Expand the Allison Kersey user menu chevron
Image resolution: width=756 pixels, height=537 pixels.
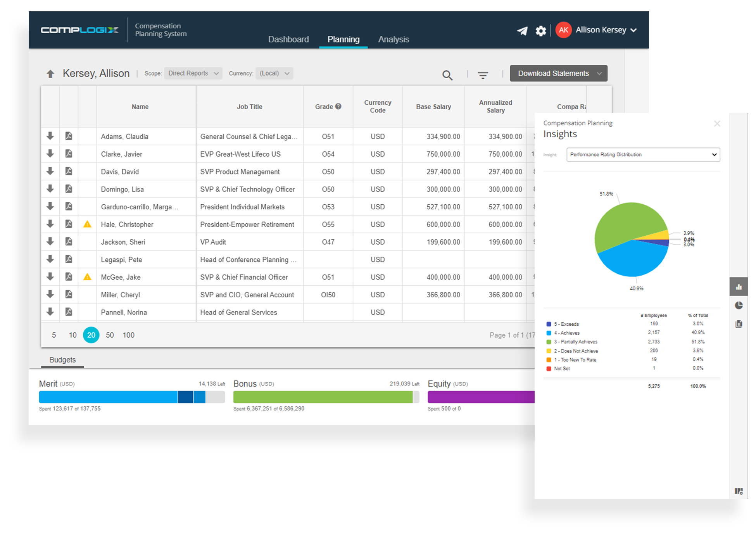coord(633,30)
